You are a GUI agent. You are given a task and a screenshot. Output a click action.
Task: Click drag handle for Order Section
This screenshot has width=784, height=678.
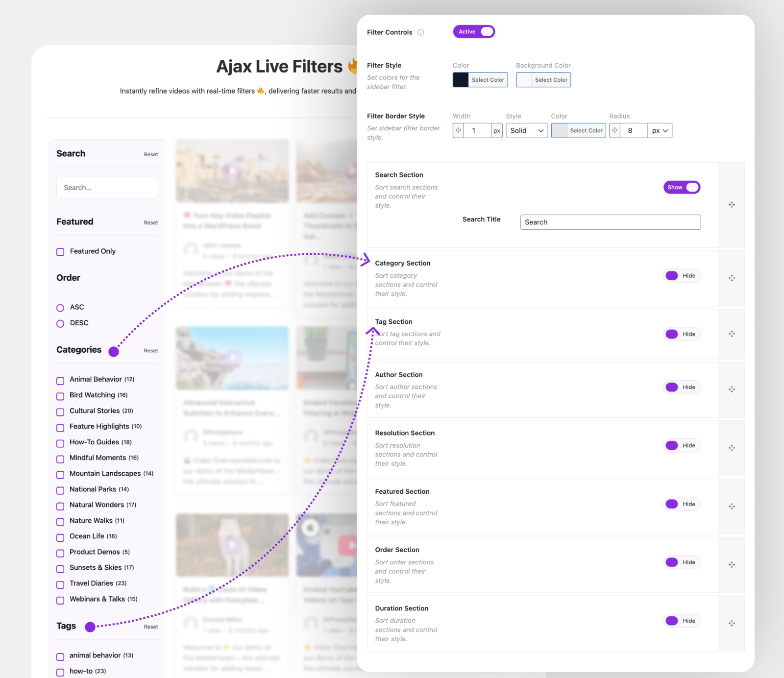click(732, 565)
